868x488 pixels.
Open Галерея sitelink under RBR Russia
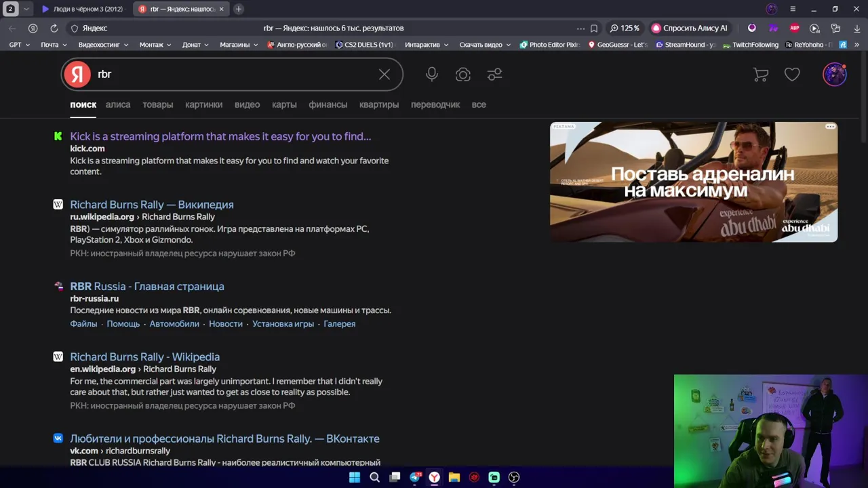tap(340, 324)
